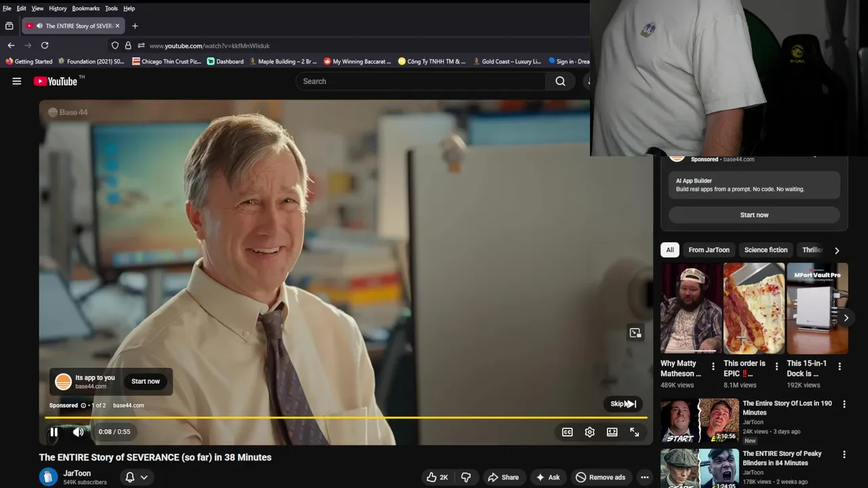Select the Science fiction filter chip
The image size is (868, 488).
tap(766, 250)
